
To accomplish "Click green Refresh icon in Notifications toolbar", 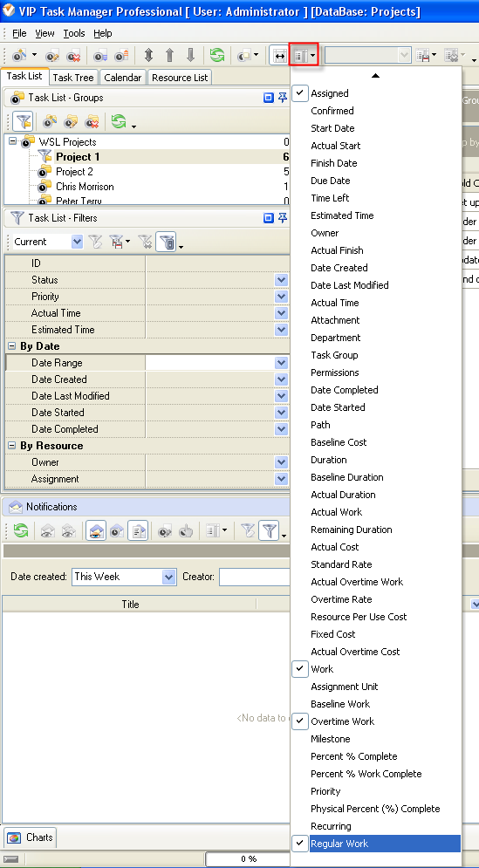I will 20,531.
